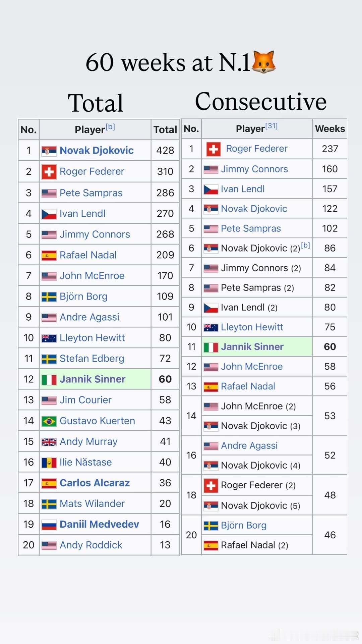Click the Weeks column header
The image size is (362, 644).
pos(330,129)
